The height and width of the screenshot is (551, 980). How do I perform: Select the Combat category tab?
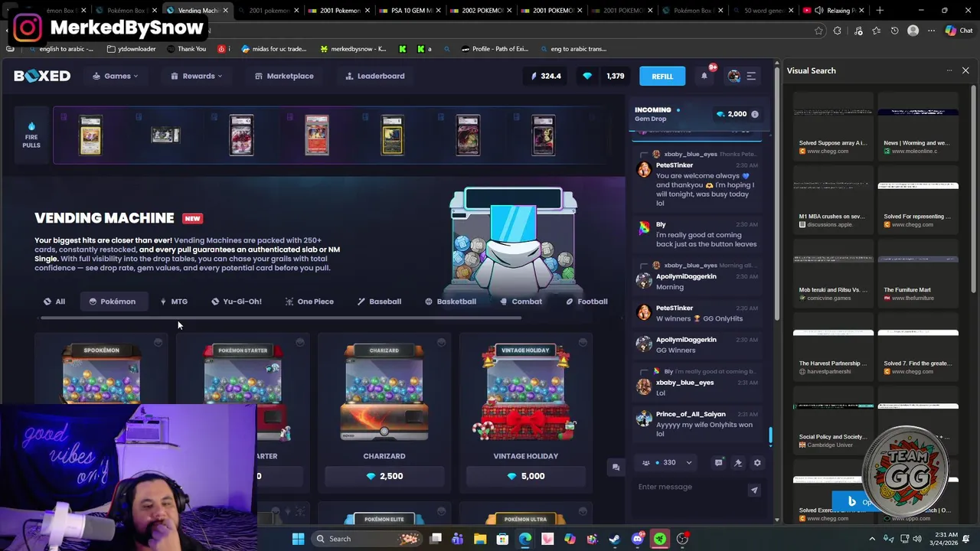[x=521, y=302]
